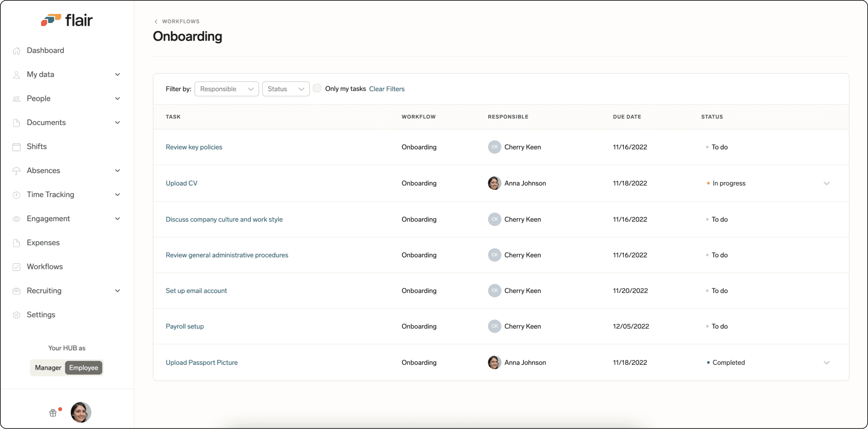Click the Engagement eye icon
The width and height of the screenshot is (868, 429).
pyautogui.click(x=17, y=219)
